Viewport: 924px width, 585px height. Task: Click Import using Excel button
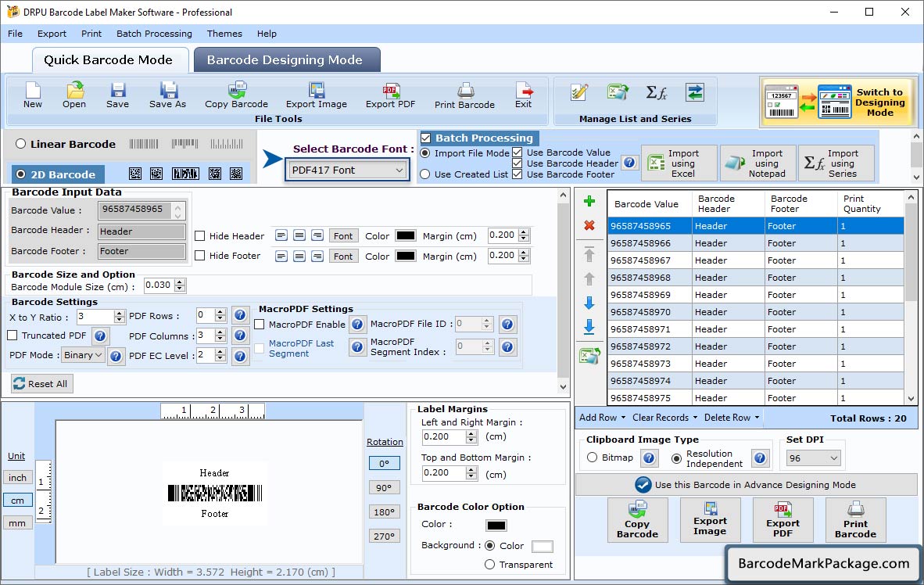pos(679,163)
